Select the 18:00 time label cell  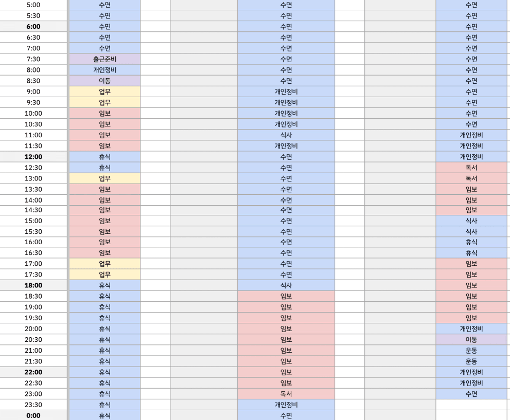33,285
